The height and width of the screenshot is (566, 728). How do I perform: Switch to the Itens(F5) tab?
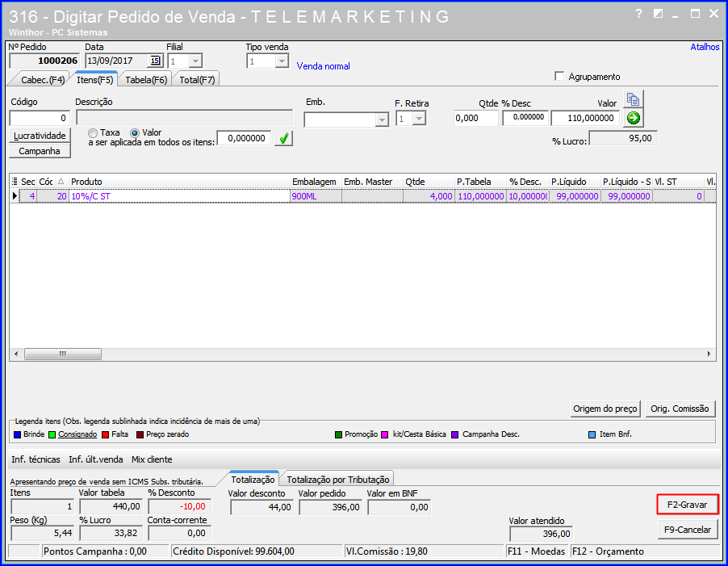click(x=94, y=80)
